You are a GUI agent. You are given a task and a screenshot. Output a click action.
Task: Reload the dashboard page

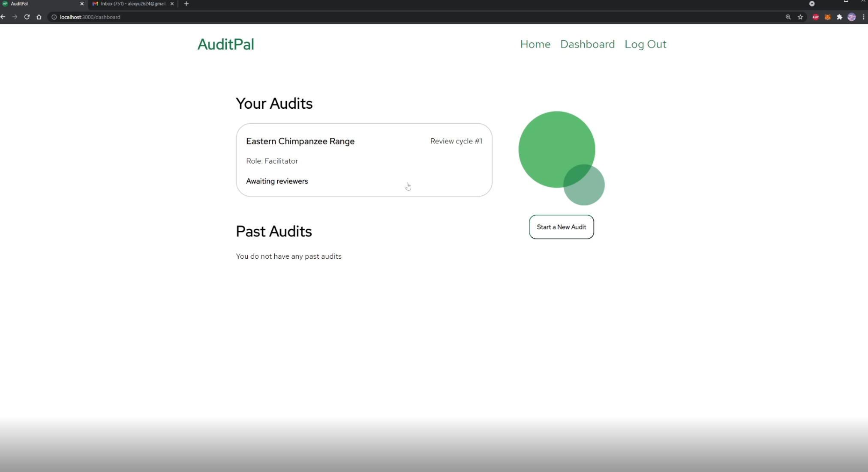coord(27,17)
